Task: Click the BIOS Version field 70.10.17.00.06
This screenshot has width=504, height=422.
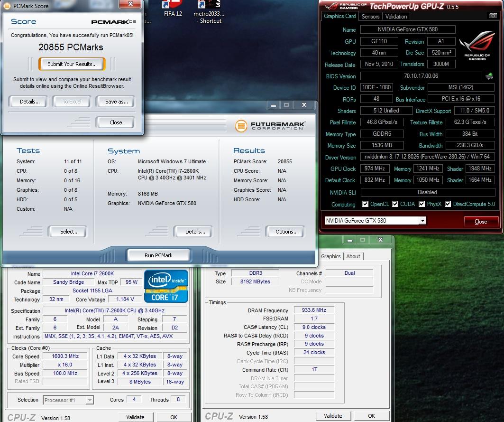Action: coord(421,76)
